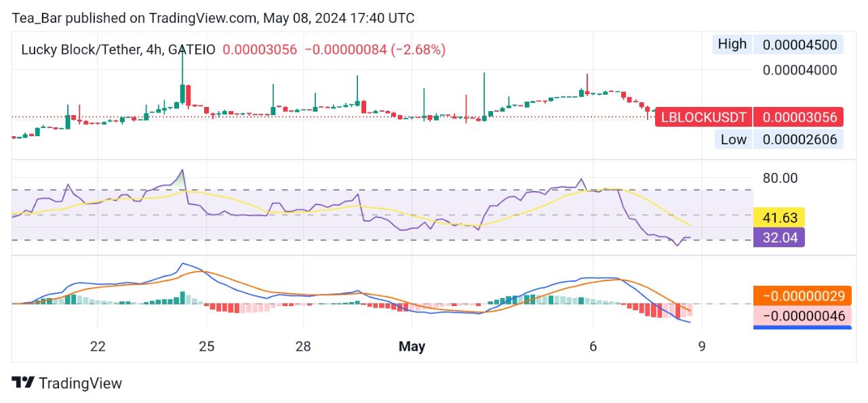Click the date label 25 on time axis
Screen dimensions: 868x403
(206, 346)
